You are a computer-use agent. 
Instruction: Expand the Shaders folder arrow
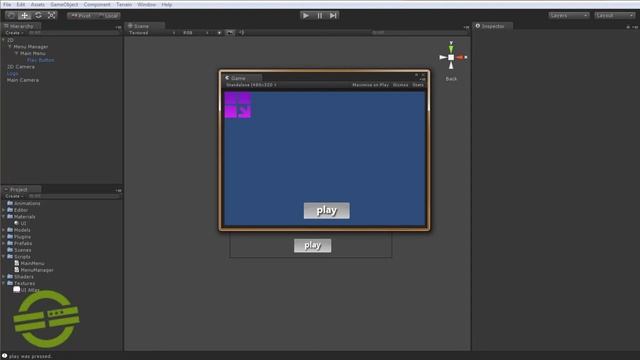[4, 276]
